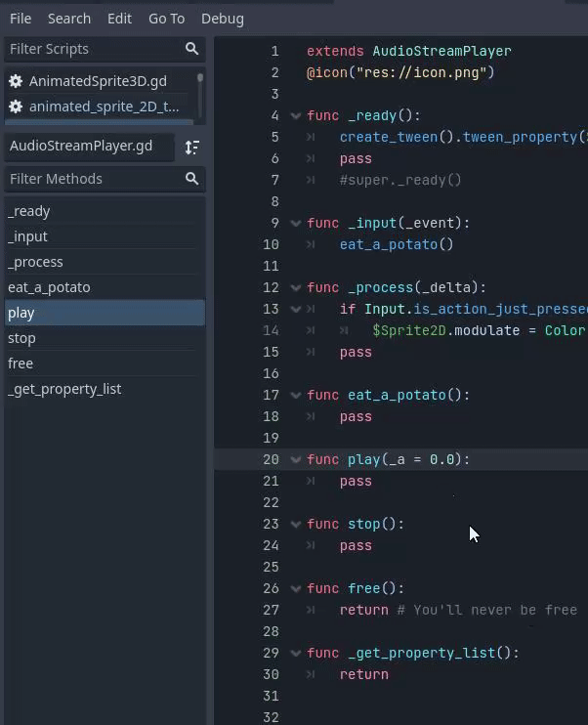588x725 pixels.
Task: Click line number 27 in gutter
Action: point(271,610)
